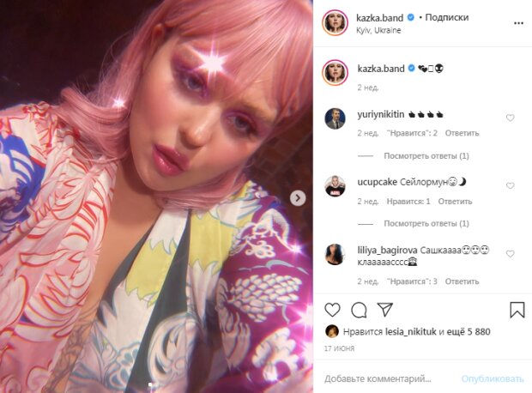Image resolution: width=532 pixels, height=393 pixels.
Task: Open the three-dot more options menu
Action: (x=518, y=23)
